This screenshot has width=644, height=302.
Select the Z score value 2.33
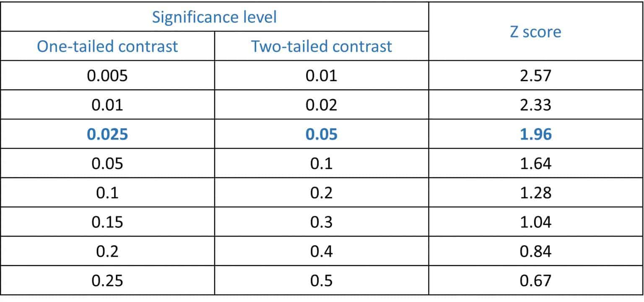pos(535,105)
